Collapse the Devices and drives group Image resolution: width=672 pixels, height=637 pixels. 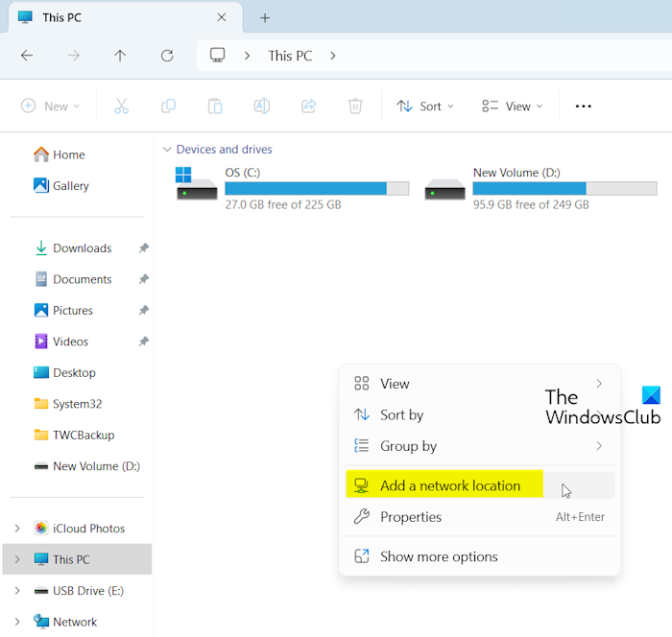167,150
